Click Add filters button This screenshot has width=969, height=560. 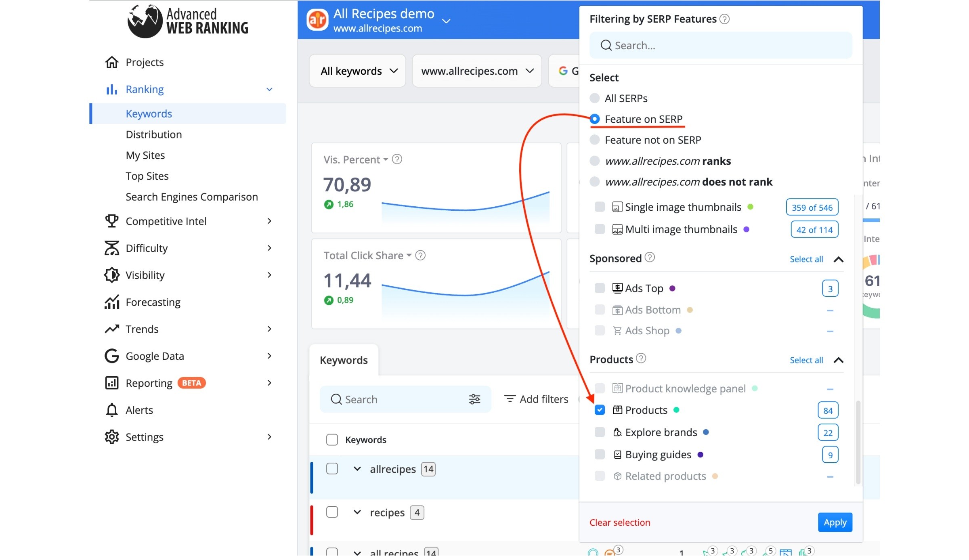tap(537, 400)
